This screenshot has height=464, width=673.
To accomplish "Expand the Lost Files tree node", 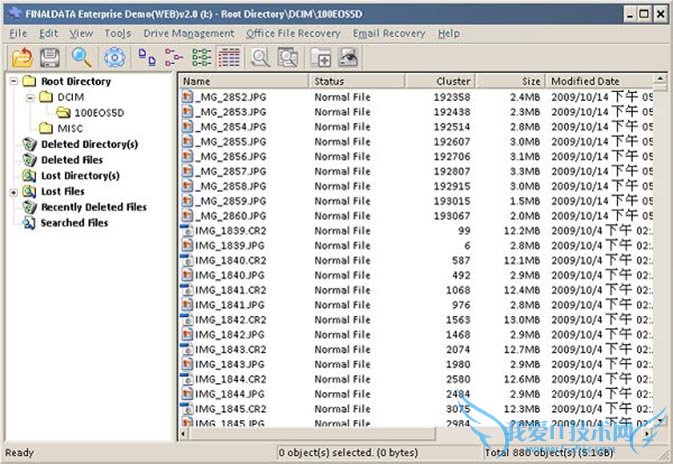I will click(14, 192).
